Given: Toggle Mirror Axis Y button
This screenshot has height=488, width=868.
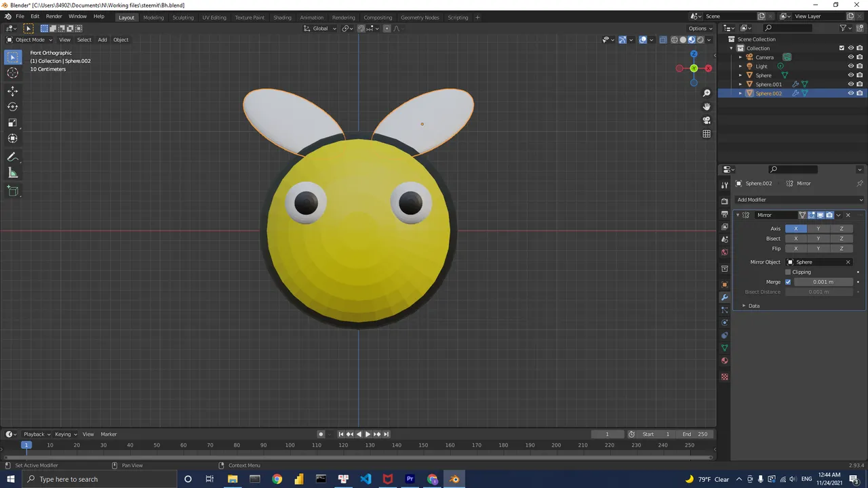Looking at the screenshot, I should (x=818, y=228).
